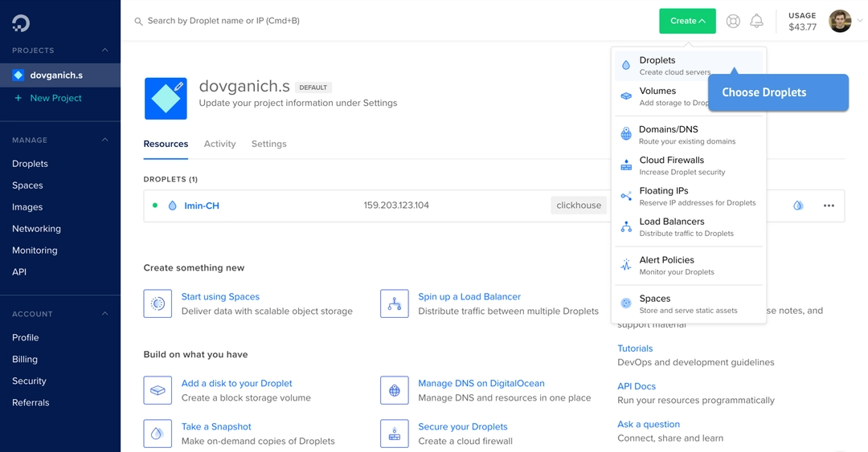Click the New Project link
This screenshot has width=868, height=452.
pyautogui.click(x=55, y=98)
